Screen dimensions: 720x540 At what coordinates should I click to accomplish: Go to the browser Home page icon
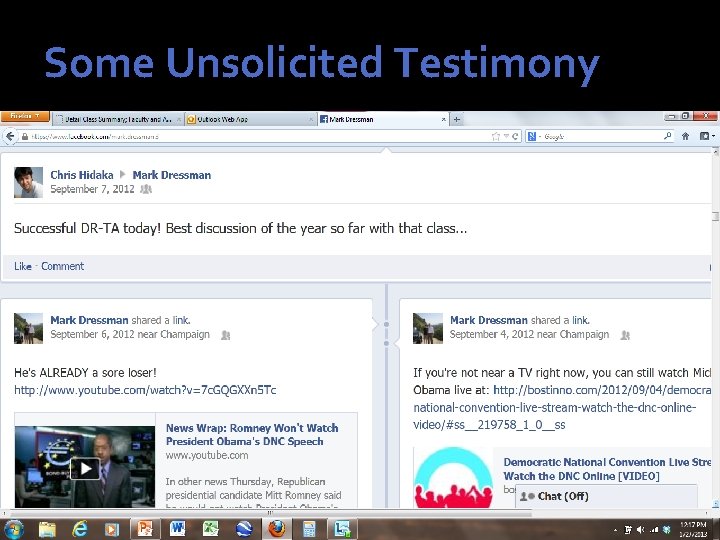coord(686,136)
